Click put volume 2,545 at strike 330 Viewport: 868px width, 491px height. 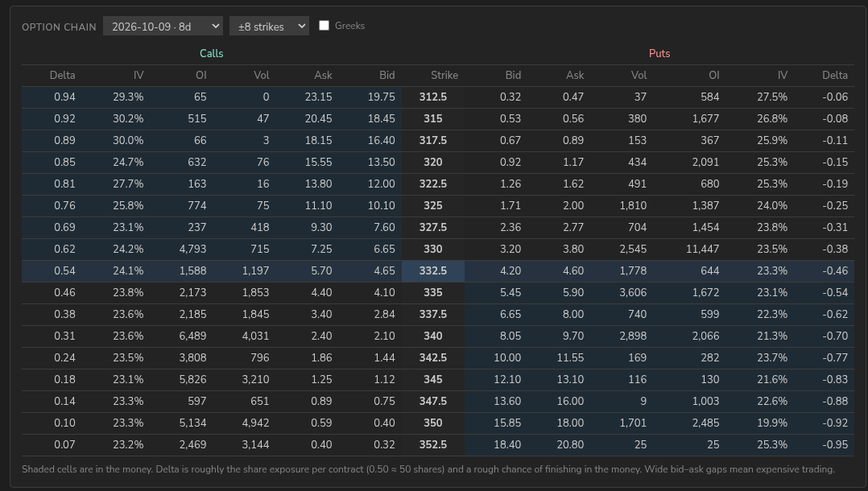click(x=633, y=249)
